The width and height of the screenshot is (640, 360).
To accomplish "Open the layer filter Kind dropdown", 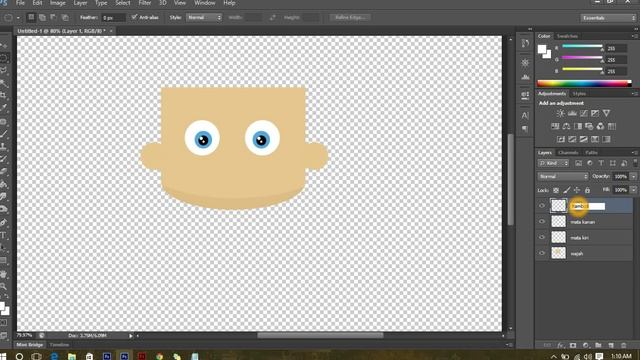I will (x=553, y=163).
